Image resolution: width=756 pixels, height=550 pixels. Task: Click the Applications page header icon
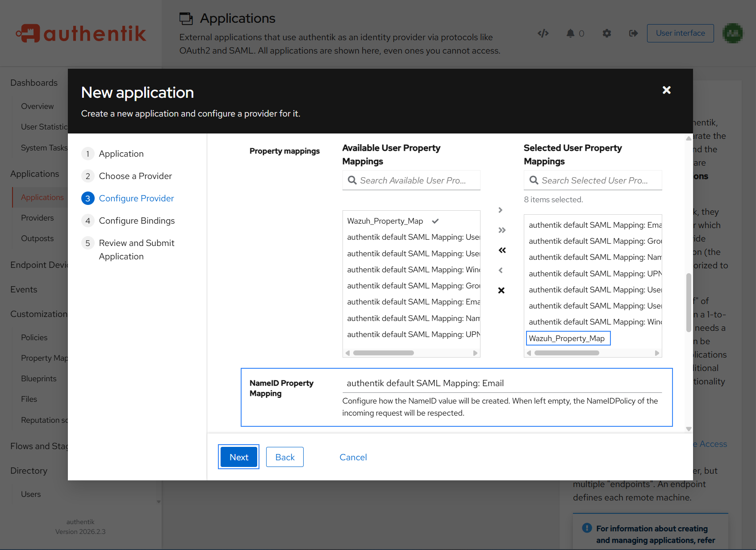[x=186, y=18]
